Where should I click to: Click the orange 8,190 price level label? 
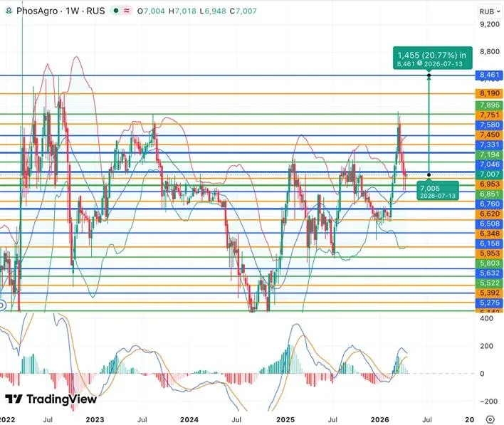(488, 94)
